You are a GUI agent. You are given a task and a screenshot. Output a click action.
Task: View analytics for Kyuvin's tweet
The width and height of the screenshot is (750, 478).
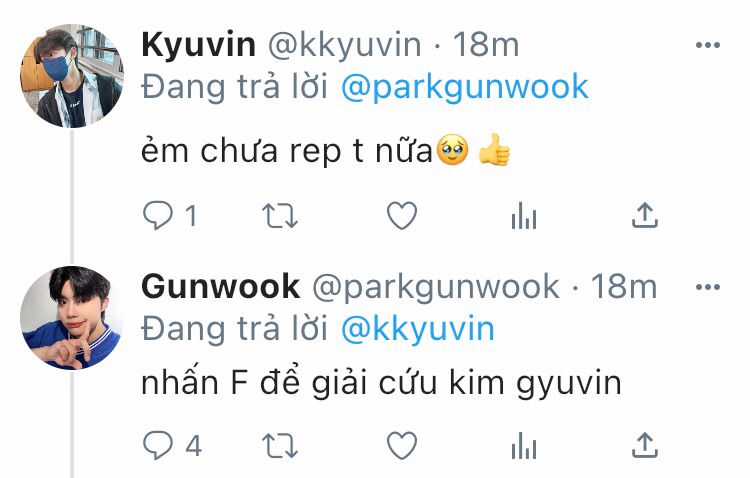pyautogui.click(x=524, y=216)
